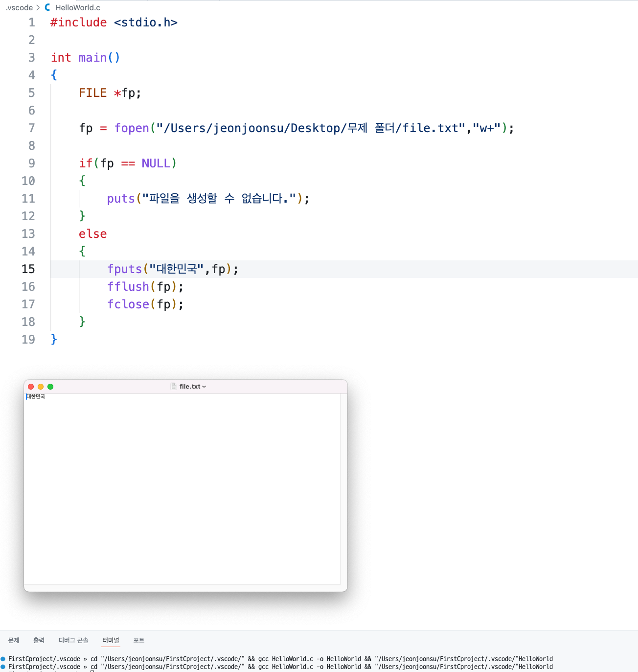Viewport: 638px width, 672px height.
Task: Click line number 15 in the gutter
Action: tap(28, 269)
